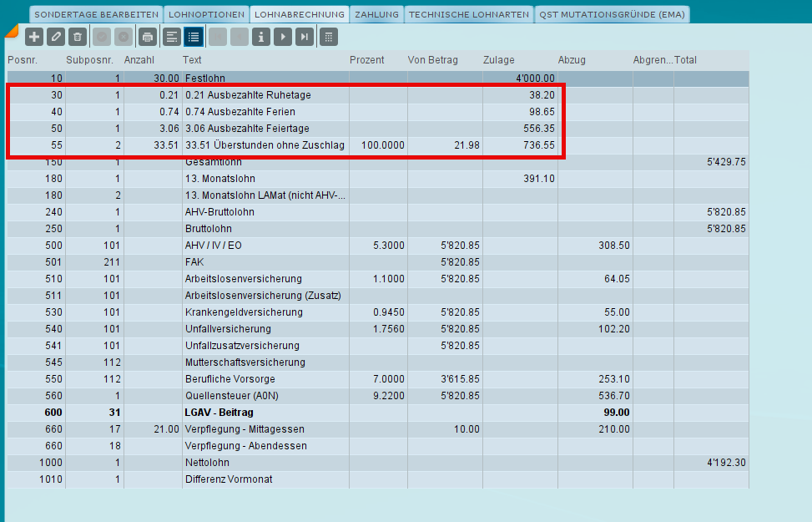The image size is (812, 522).
Task: Select the Festlohn row
Action: click(x=377, y=79)
